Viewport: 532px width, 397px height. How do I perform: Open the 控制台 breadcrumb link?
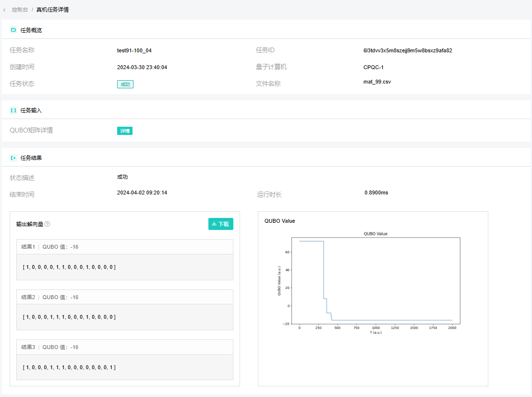[20, 10]
